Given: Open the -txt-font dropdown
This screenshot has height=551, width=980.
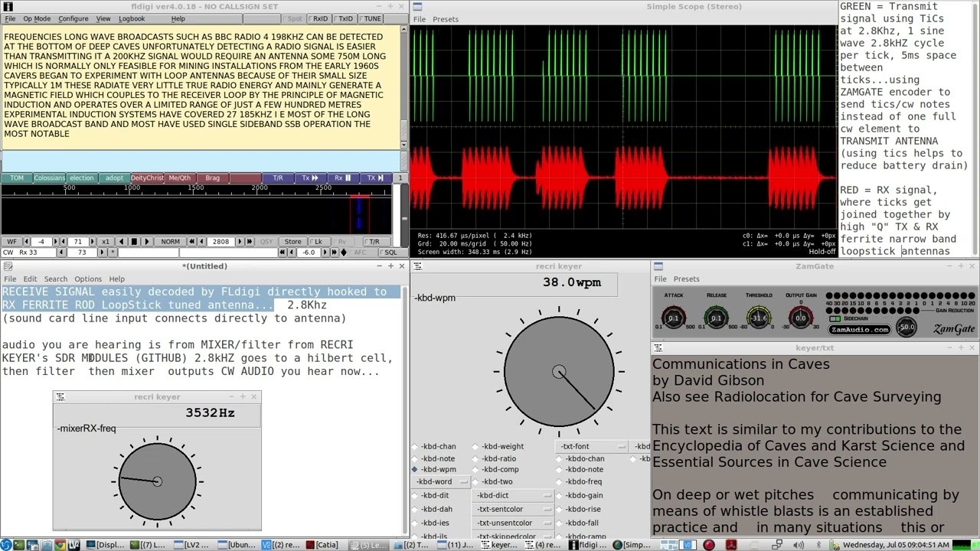Looking at the screenshot, I should [593, 447].
